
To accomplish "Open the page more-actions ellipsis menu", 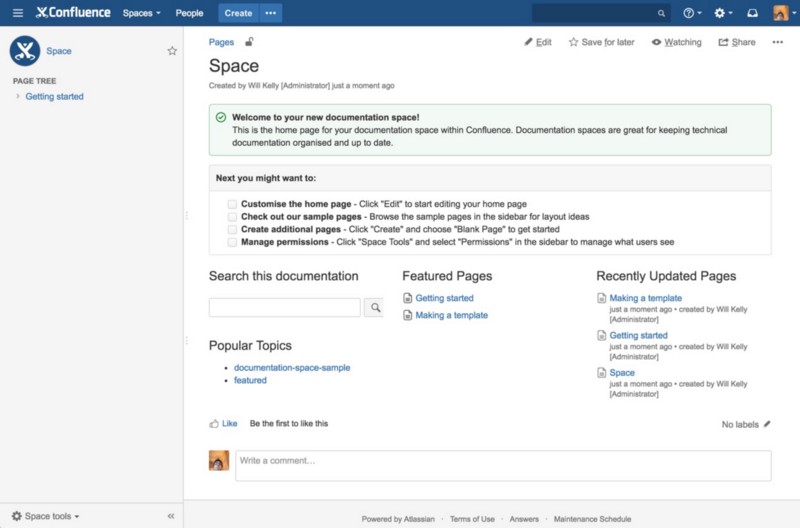I will click(x=777, y=42).
